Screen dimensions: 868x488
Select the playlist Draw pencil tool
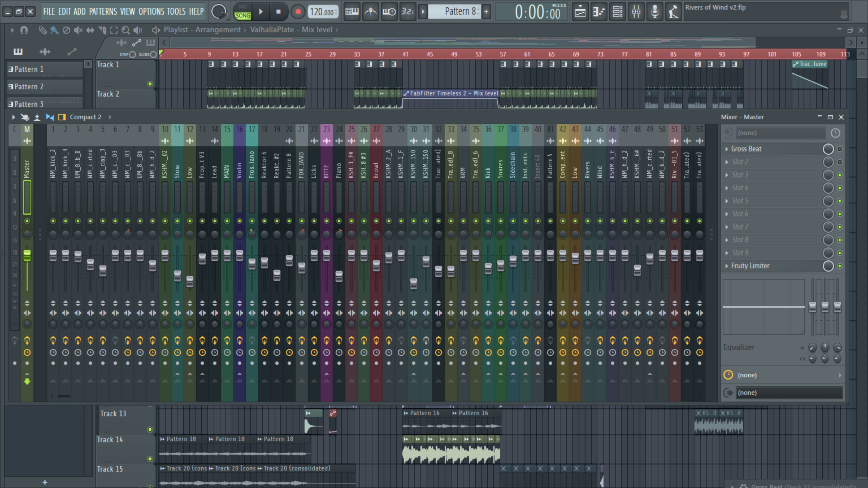[x=42, y=30]
